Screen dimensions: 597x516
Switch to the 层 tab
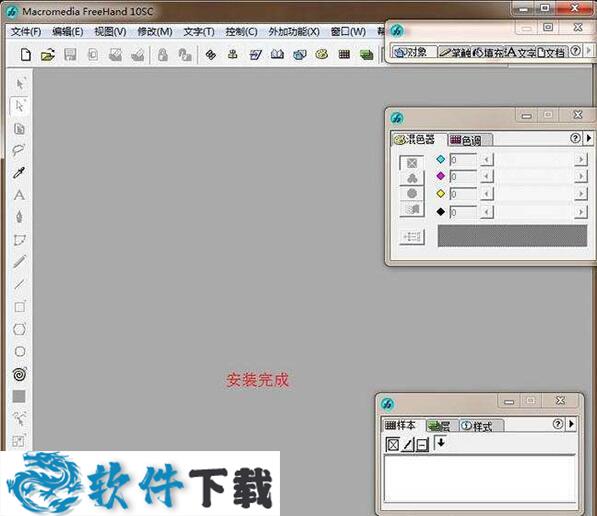[441, 426]
